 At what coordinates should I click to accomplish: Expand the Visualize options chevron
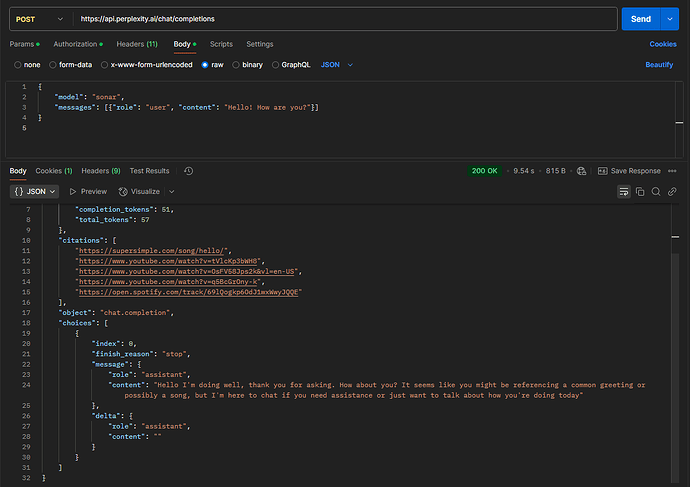coord(172,191)
